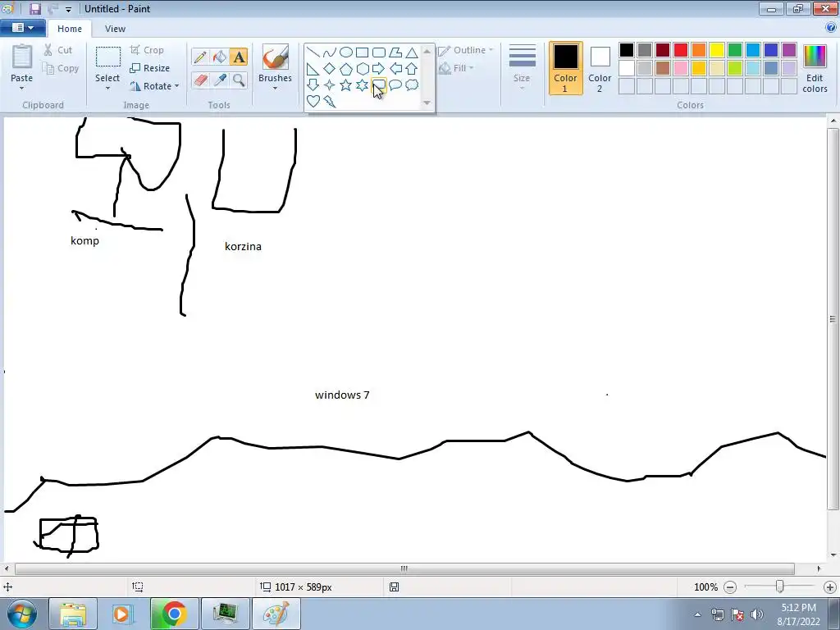Pick the red color swatch
This screenshot has width=840, height=630.
pos(681,50)
